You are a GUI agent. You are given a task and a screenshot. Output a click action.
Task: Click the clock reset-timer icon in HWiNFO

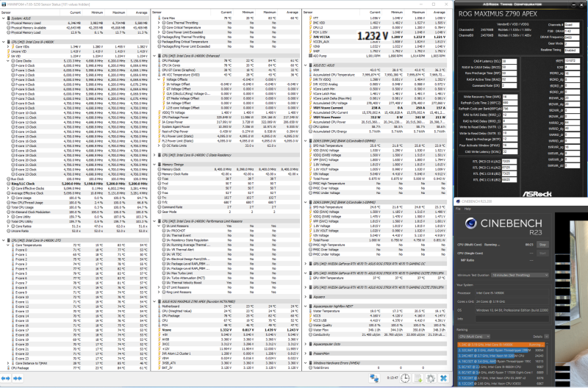tap(405, 378)
